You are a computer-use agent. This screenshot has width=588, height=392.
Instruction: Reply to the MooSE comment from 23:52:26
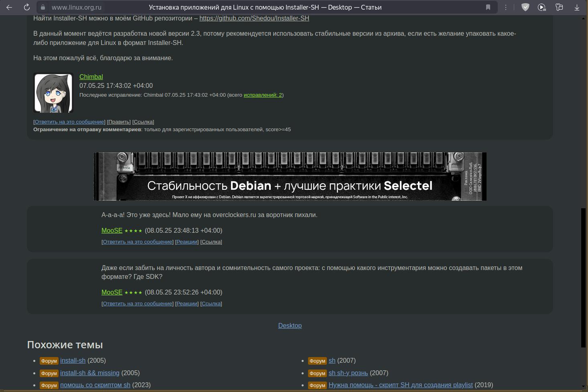(138, 303)
